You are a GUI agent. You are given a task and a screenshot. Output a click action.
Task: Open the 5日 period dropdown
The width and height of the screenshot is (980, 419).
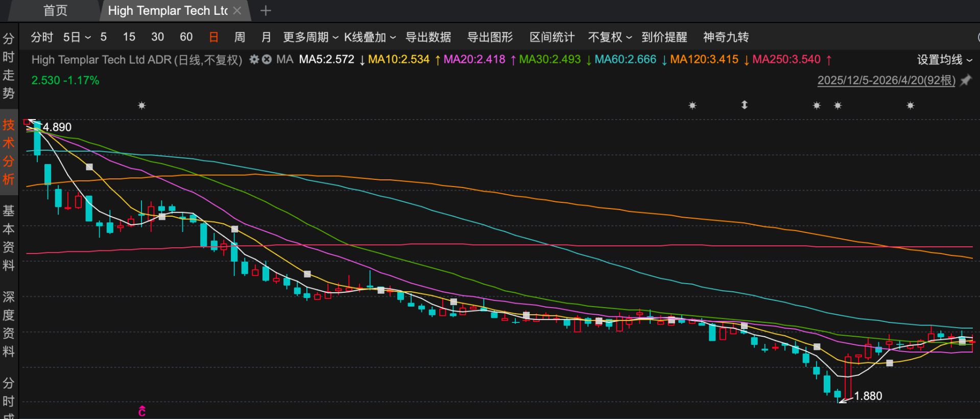(77, 37)
